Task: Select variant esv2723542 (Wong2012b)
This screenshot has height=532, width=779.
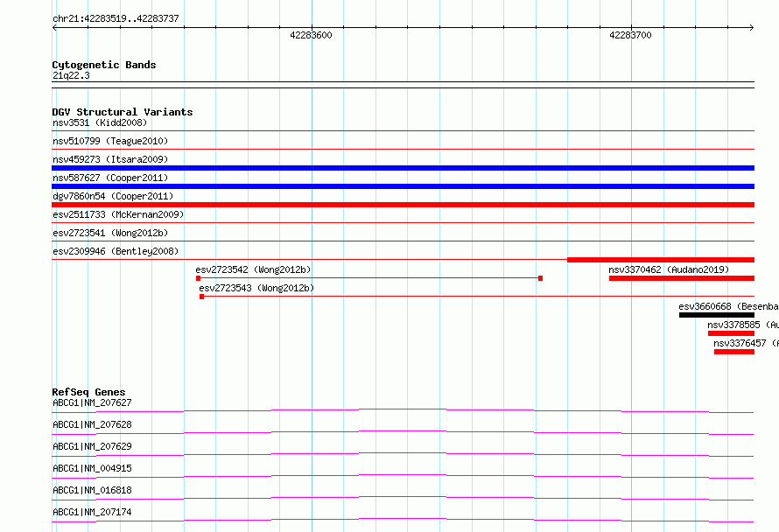Action: [253, 269]
